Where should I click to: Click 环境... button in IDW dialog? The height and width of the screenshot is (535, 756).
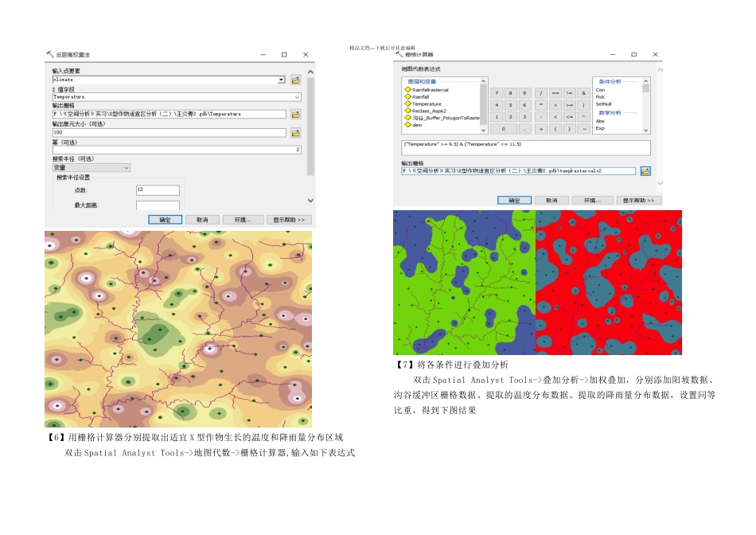243,220
